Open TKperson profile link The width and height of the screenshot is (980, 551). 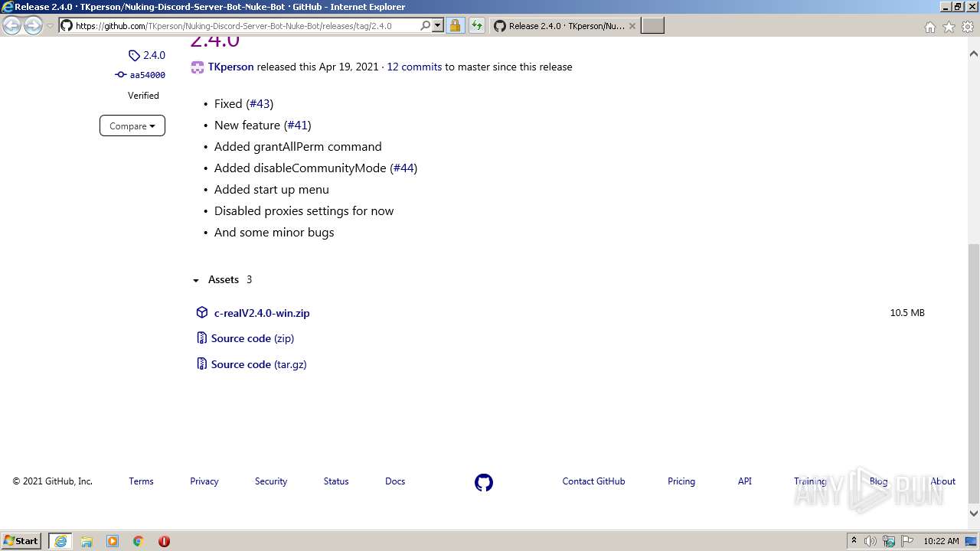pos(230,67)
